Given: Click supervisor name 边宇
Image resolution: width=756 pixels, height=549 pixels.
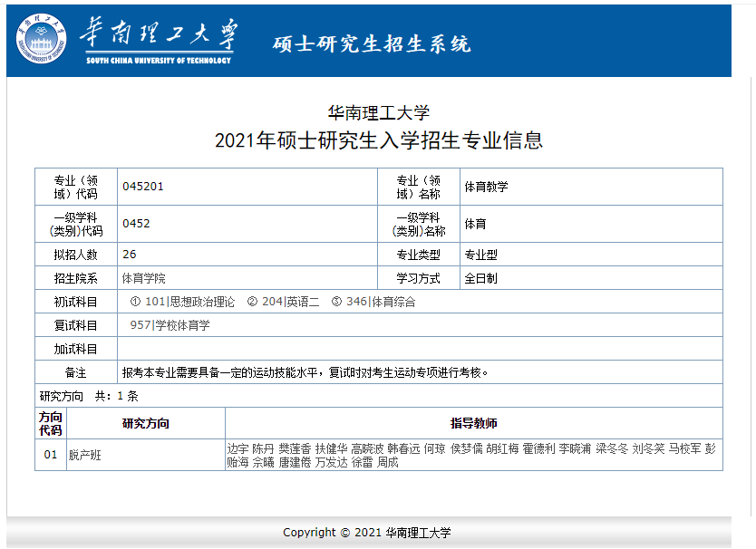Looking at the screenshot, I should click(237, 448).
